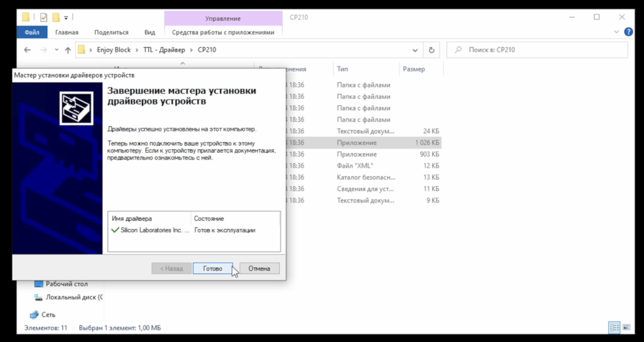Open recent locations dropdown arrow
The width and height of the screenshot is (644, 342).
pyautogui.click(x=56, y=50)
